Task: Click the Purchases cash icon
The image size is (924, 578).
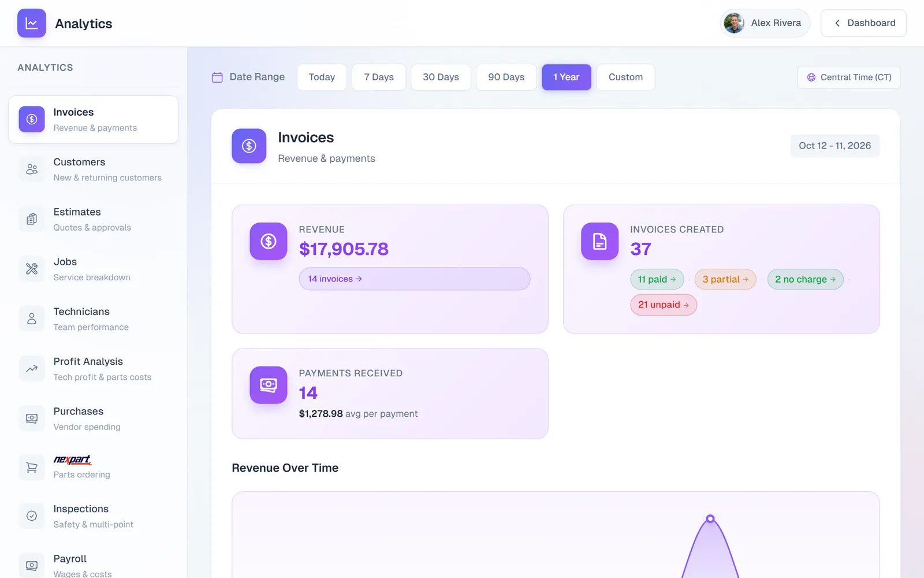Action: click(x=32, y=418)
